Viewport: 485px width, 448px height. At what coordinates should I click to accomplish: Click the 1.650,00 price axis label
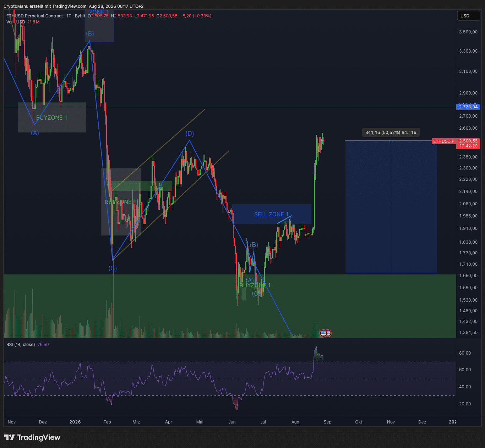click(x=468, y=276)
